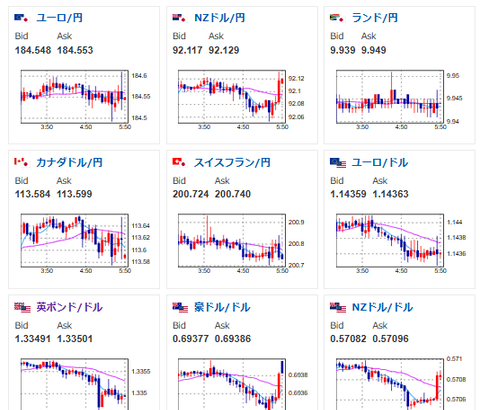This screenshot has width=480, height=410.
Task: Open the 豪ドル/ドル pair link
Action: point(222,307)
